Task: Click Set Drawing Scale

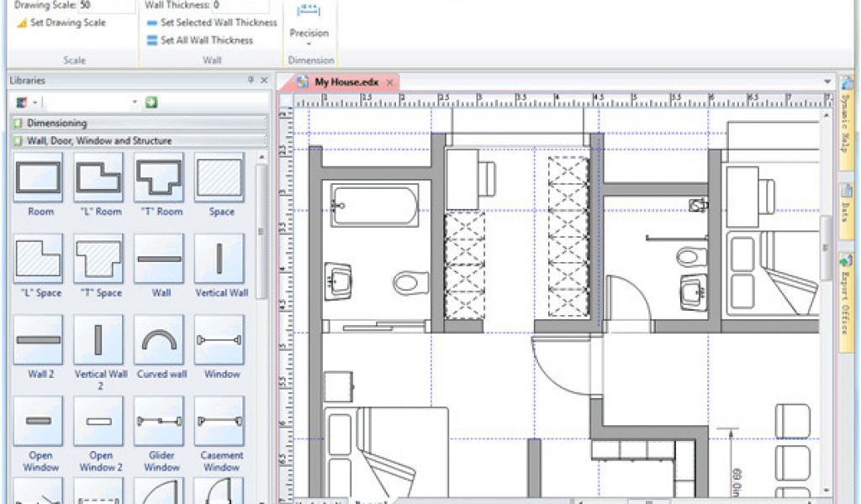Action: (x=67, y=23)
